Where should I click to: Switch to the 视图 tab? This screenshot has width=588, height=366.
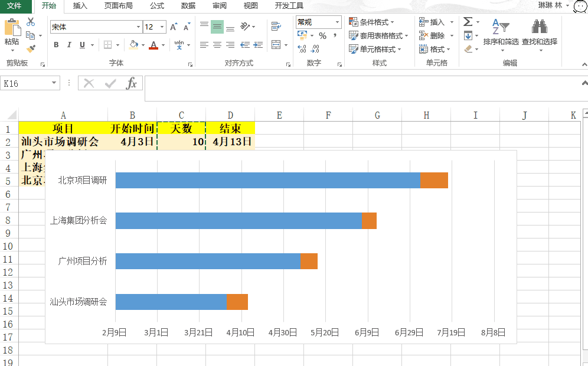(x=250, y=6)
